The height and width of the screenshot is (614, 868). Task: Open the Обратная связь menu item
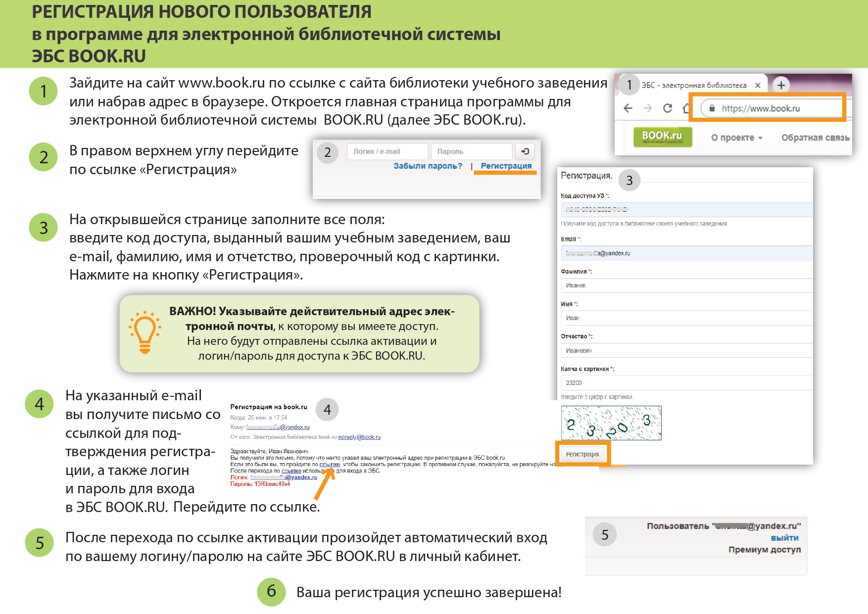tap(815, 138)
